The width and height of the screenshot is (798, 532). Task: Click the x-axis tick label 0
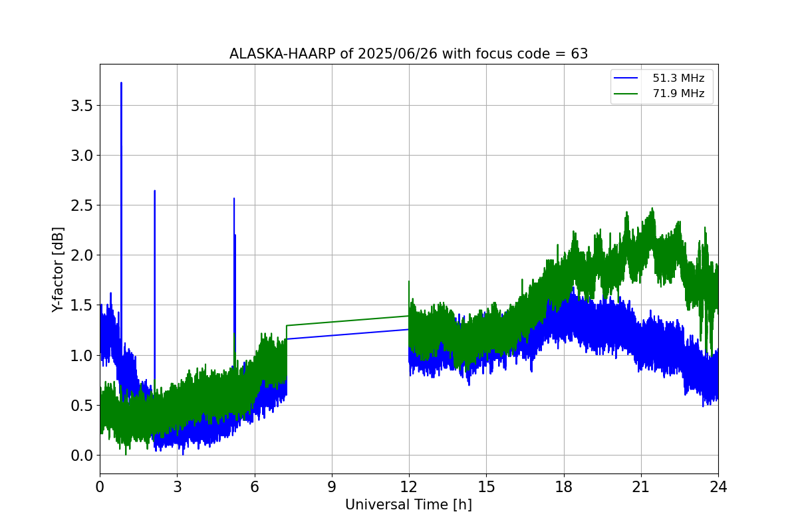(100, 486)
